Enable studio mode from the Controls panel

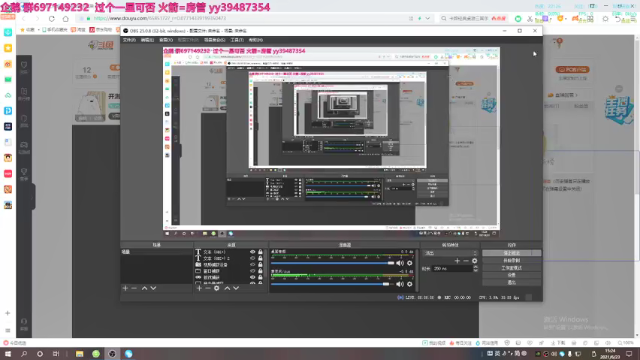coord(512,268)
